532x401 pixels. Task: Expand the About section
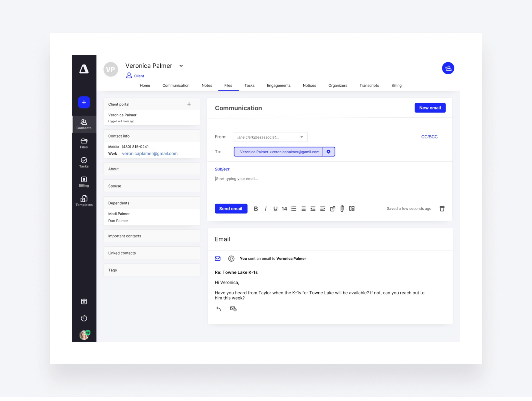click(x=151, y=169)
